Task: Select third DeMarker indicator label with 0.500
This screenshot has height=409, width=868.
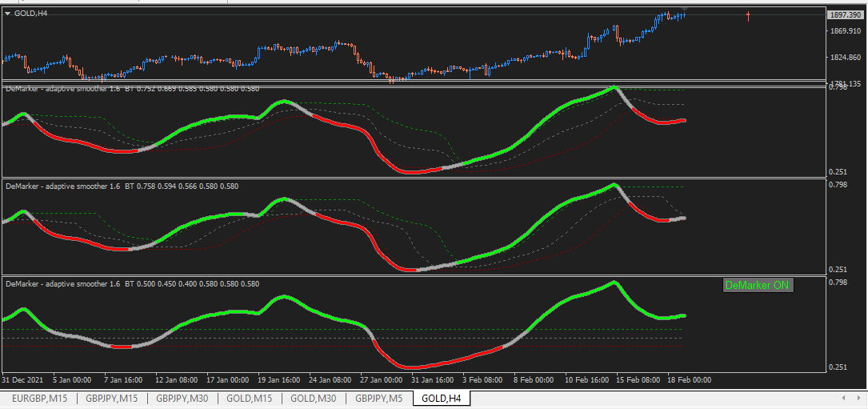Action: point(132,284)
